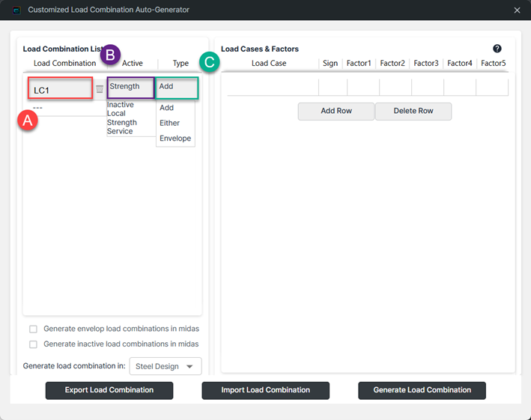
Task: Select Inactive from the active list
Action: click(121, 105)
